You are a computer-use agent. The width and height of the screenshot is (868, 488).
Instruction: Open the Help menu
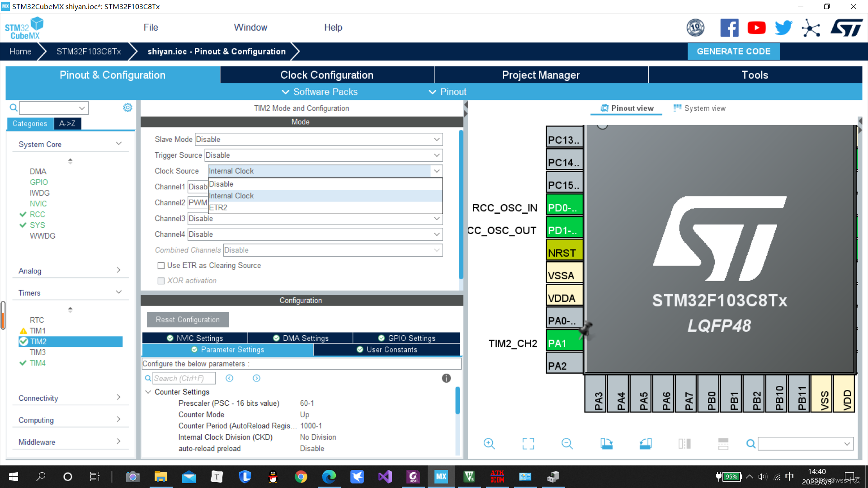coord(333,28)
